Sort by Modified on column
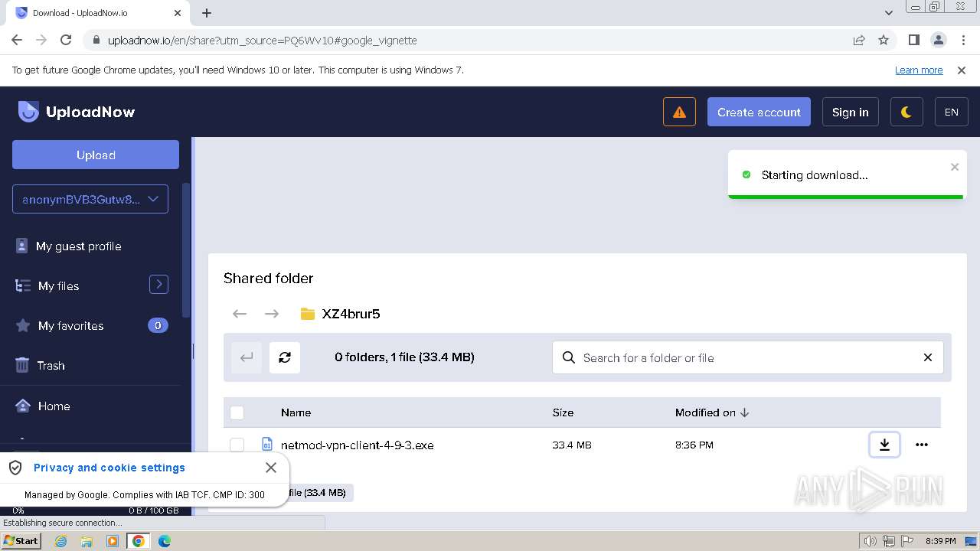980x551 pixels. tap(712, 412)
